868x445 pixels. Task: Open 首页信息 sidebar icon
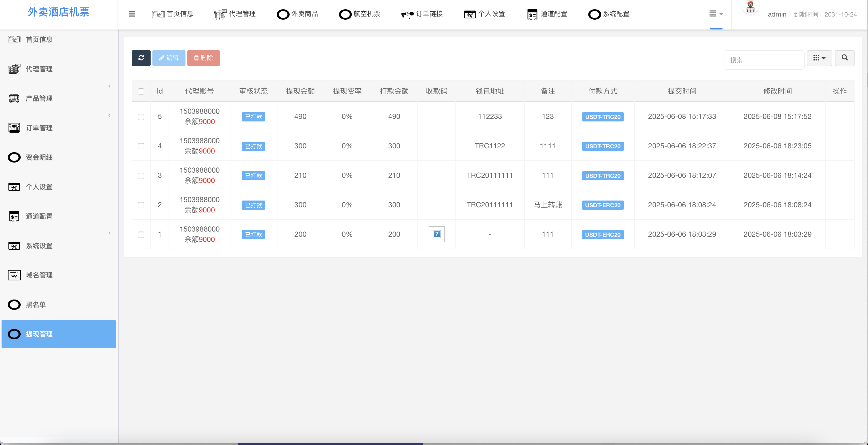(x=14, y=40)
